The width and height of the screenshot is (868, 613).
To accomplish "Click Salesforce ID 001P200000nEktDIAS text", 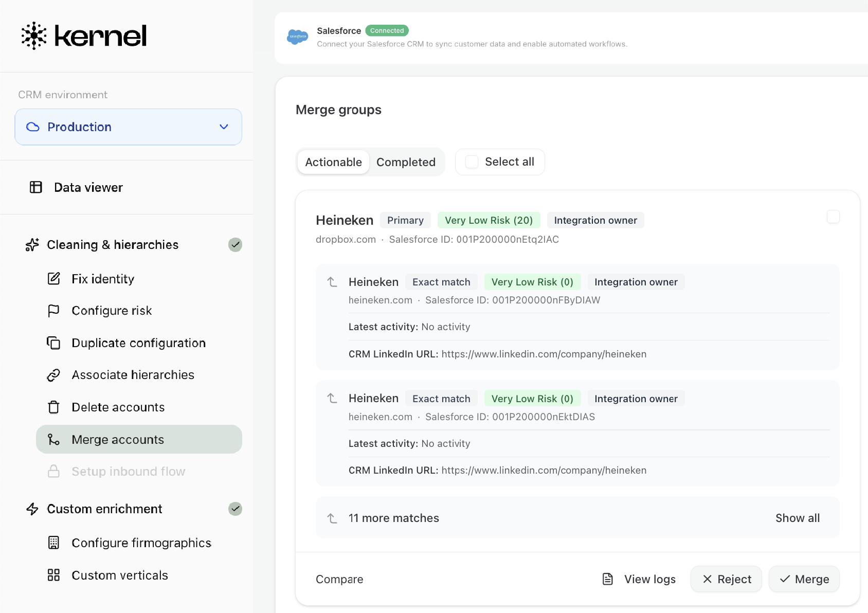I will click(510, 417).
